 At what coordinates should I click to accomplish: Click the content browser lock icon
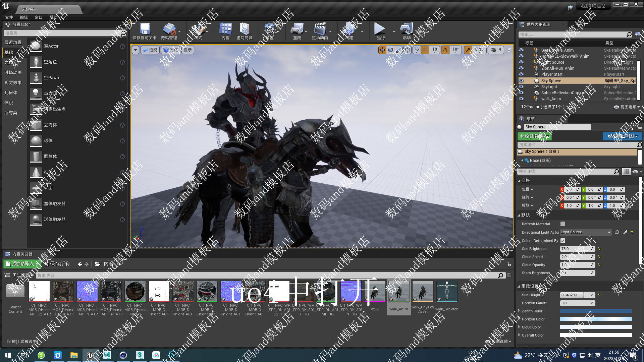(x=509, y=264)
